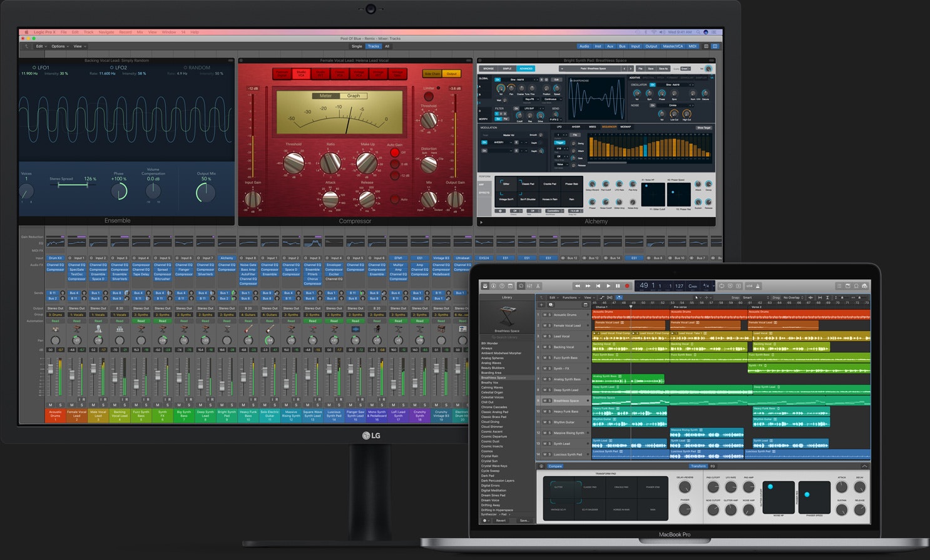Image resolution: width=930 pixels, height=560 pixels.
Task: Click the Rewind transport button
Action: [578, 286]
